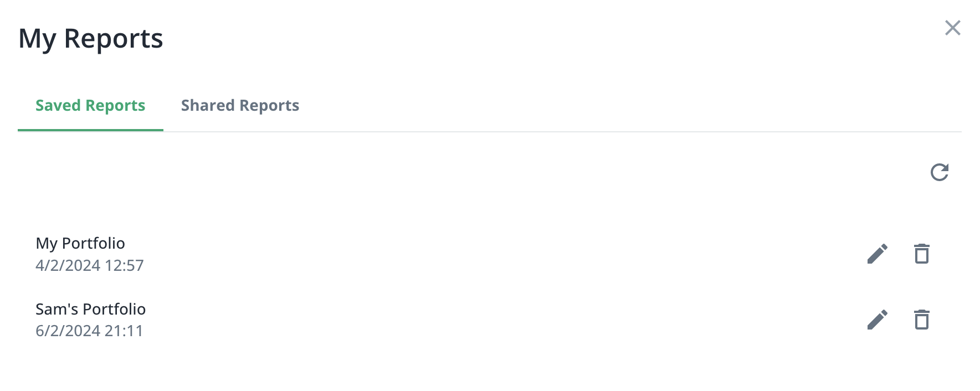Switch to the Shared Reports tab
The width and height of the screenshot is (980, 391).
[240, 105]
